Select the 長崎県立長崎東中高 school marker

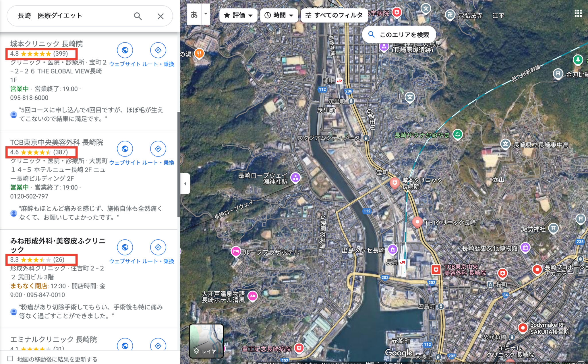click(505, 144)
